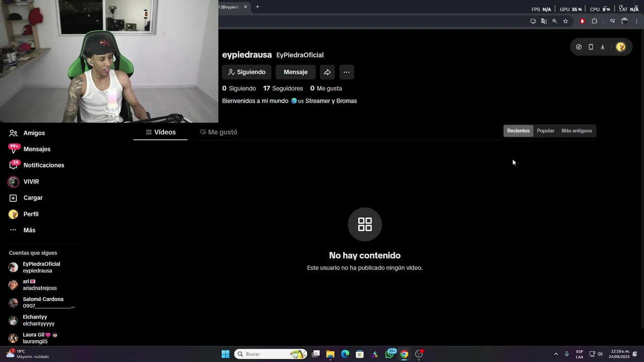This screenshot has width=644, height=362.
Task: Go to VIVIR live section
Action: [24, 182]
